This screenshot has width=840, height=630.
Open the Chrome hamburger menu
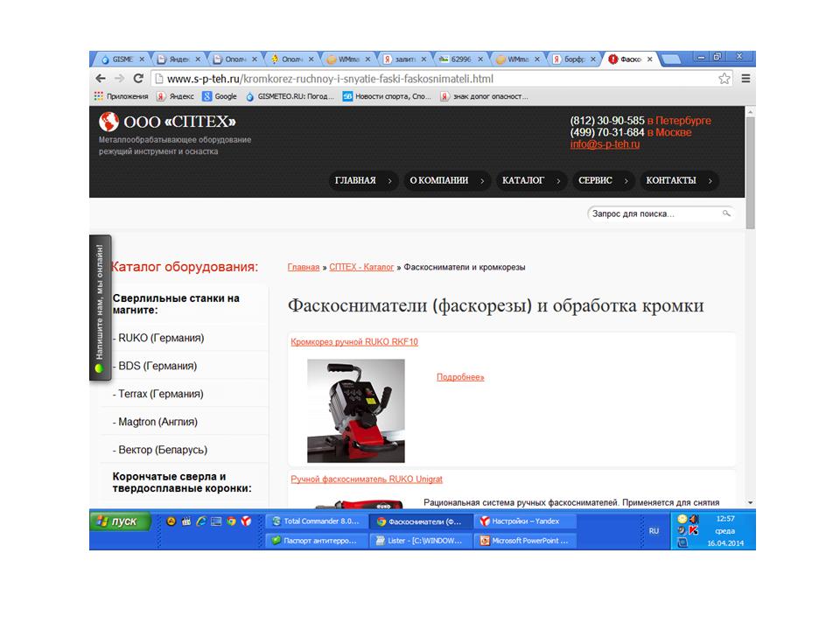pos(745,79)
